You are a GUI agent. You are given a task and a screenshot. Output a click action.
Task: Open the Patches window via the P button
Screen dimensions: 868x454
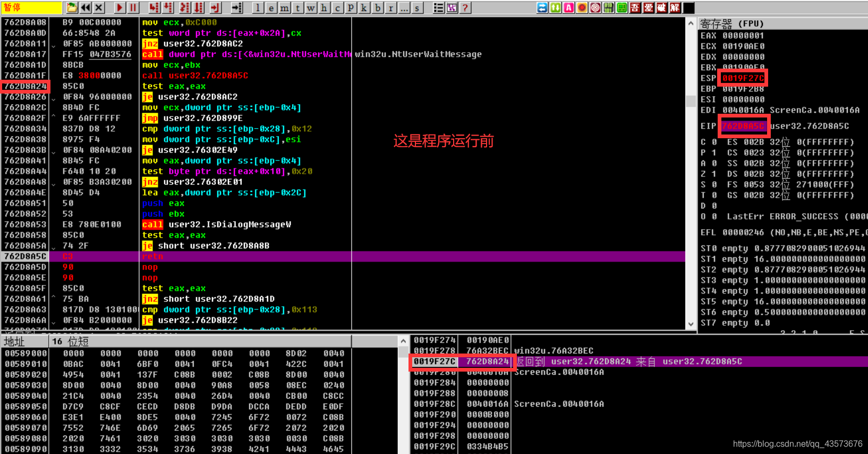[351, 7]
